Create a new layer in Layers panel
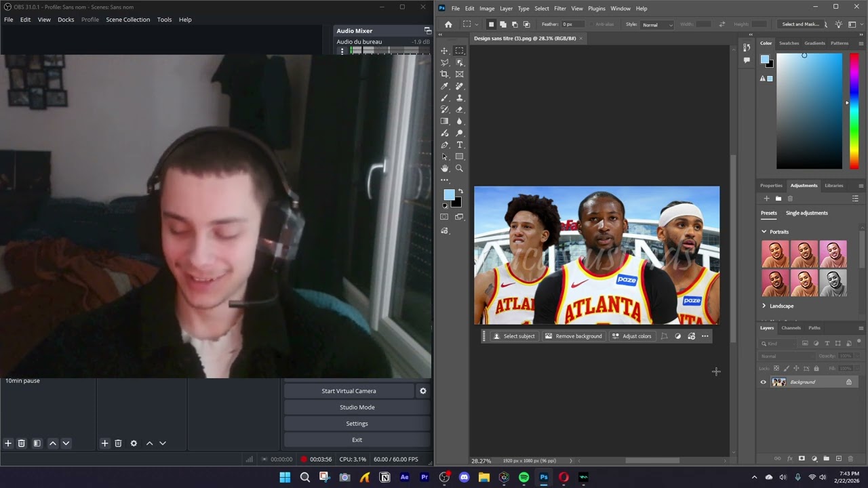 click(x=839, y=459)
